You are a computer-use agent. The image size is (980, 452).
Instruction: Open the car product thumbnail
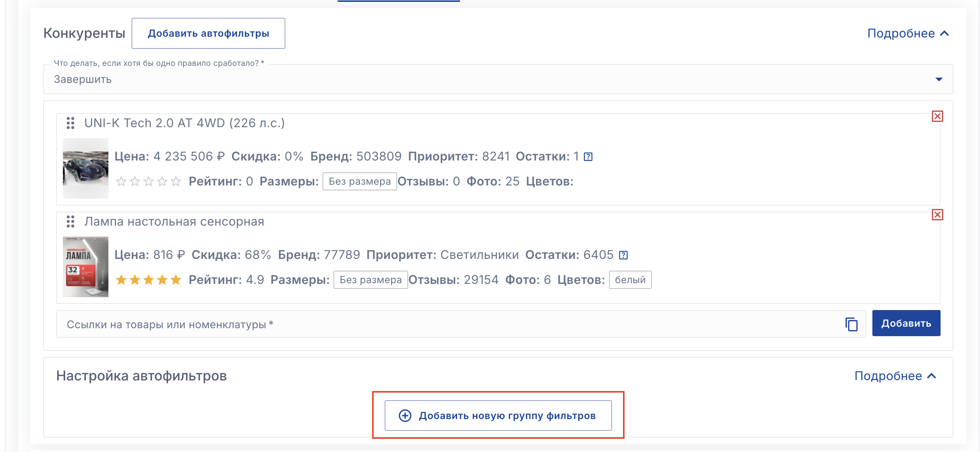point(86,168)
